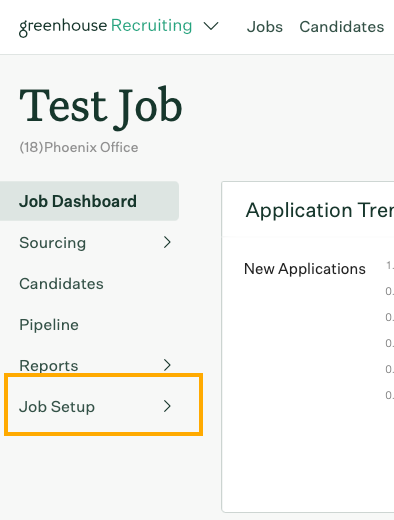Expand the Sourcing chevron arrow
394x520 pixels.
click(167, 242)
